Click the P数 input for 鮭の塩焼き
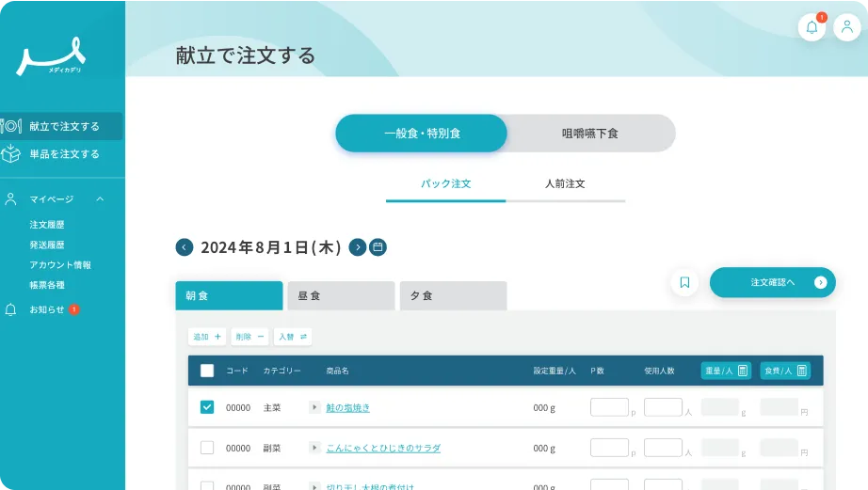868x490 pixels. pyautogui.click(x=609, y=407)
